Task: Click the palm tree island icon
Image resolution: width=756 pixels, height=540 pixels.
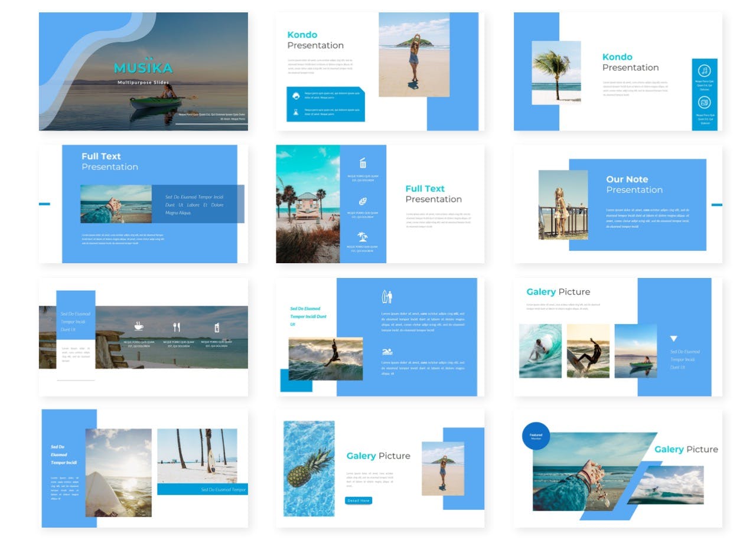Action: coord(363,237)
